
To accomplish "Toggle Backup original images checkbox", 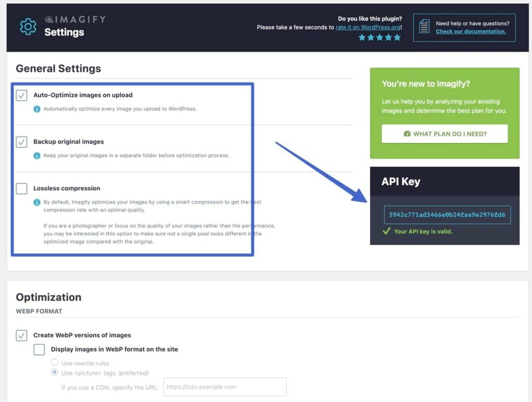I will click(22, 142).
